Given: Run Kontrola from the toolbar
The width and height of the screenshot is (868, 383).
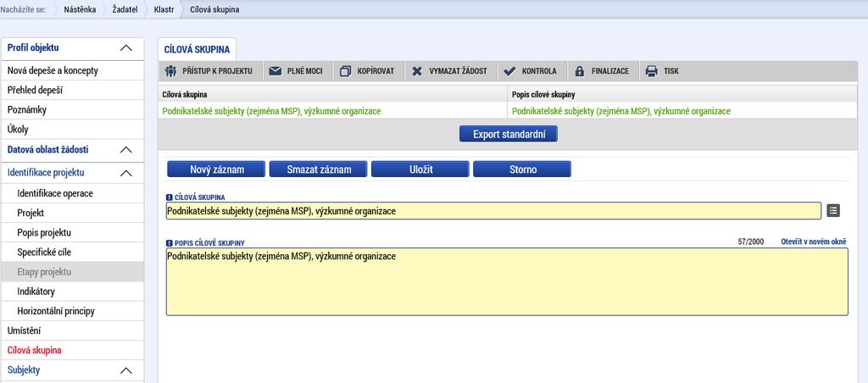Looking at the screenshot, I should [539, 71].
